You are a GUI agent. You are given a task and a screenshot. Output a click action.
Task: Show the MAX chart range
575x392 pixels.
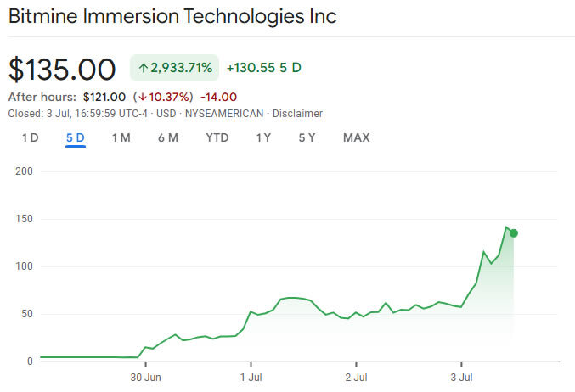356,137
